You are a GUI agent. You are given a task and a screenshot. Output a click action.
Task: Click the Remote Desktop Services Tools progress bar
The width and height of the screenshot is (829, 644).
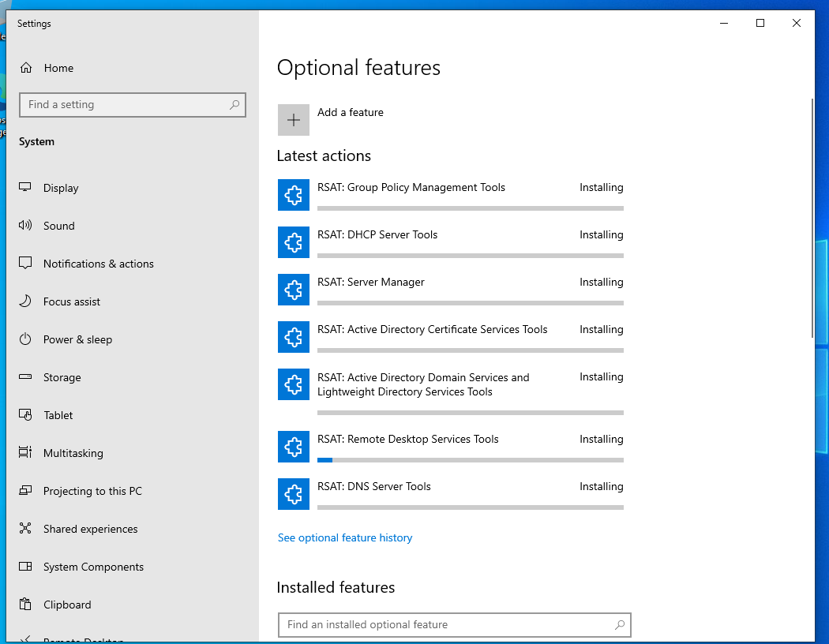click(x=470, y=460)
